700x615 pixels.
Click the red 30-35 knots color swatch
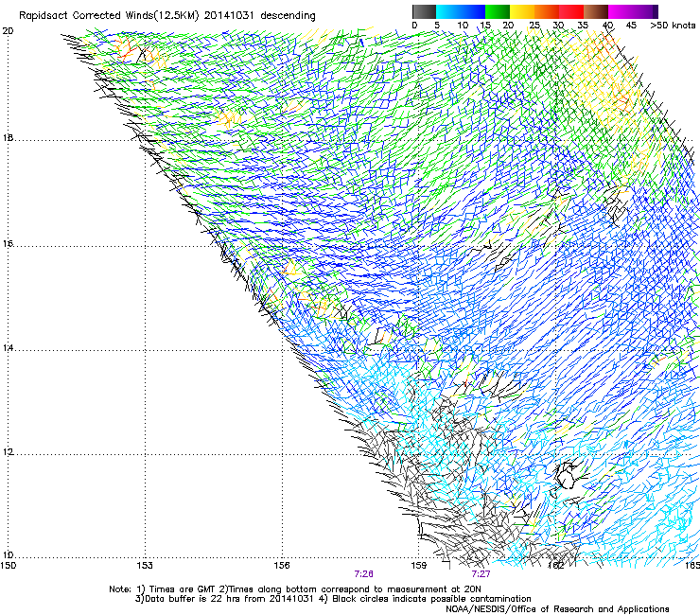tap(571, 11)
